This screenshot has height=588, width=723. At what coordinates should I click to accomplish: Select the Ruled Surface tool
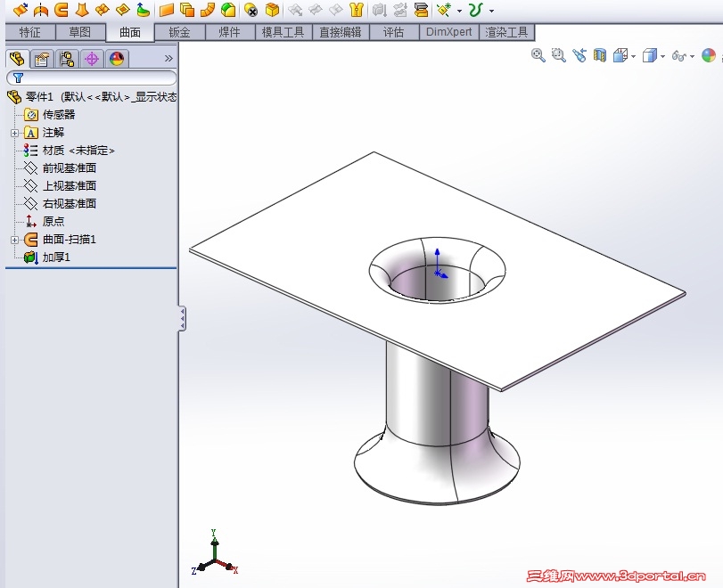pyautogui.click(x=208, y=9)
